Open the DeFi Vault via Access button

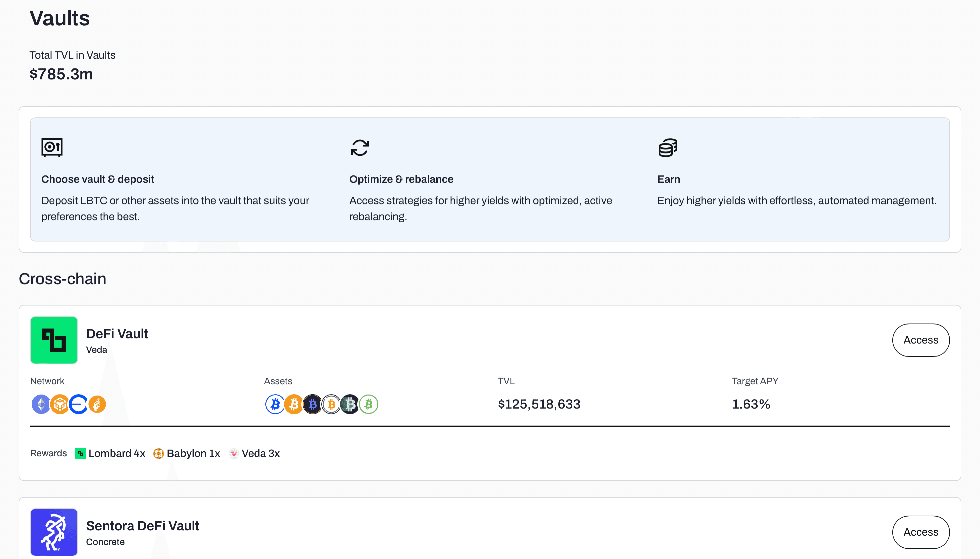coord(921,340)
